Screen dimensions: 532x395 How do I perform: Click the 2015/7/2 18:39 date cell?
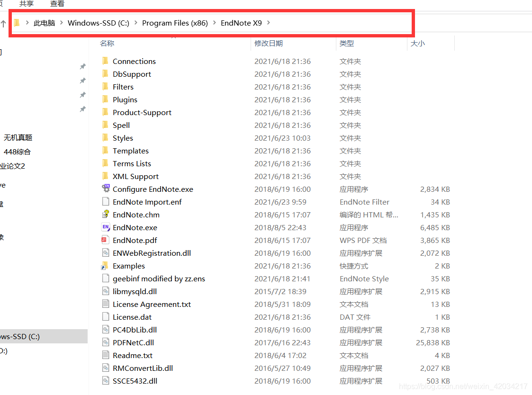coord(280,291)
